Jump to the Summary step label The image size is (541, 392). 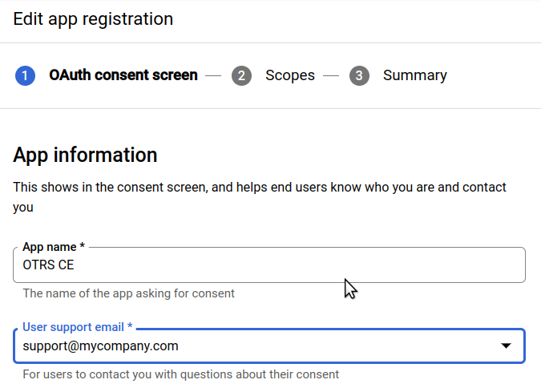(x=414, y=75)
